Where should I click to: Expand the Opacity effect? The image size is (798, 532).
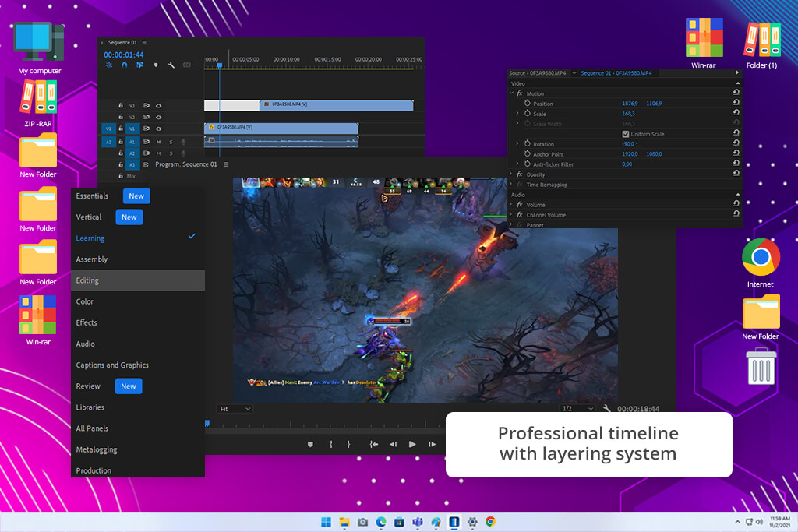point(511,174)
